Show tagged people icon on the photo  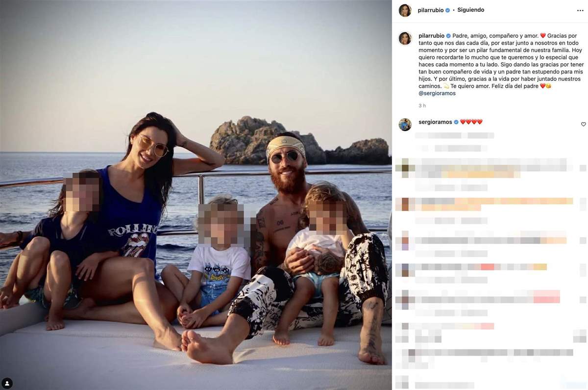pyautogui.click(x=7, y=383)
